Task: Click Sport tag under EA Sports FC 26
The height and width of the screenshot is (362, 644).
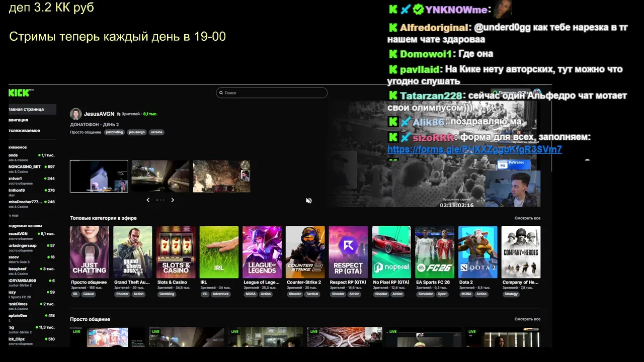Action: [442, 294]
